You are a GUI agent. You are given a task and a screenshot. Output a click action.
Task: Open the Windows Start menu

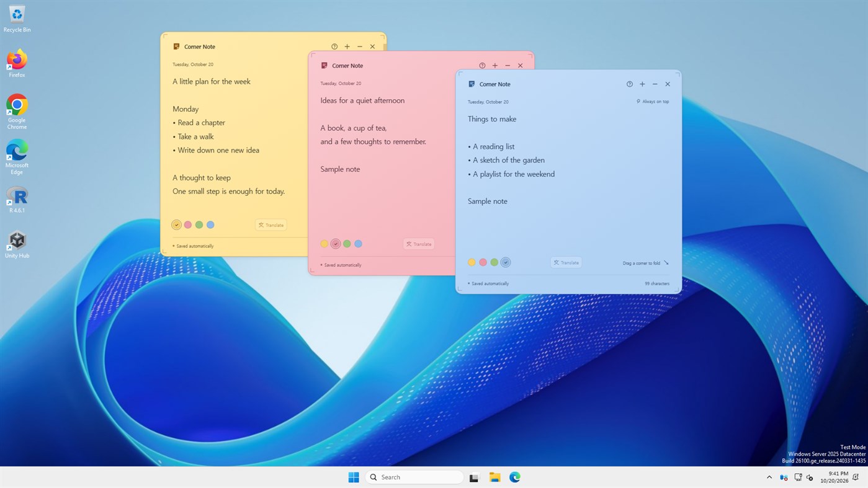pyautogui.click(x=354, y=477)
